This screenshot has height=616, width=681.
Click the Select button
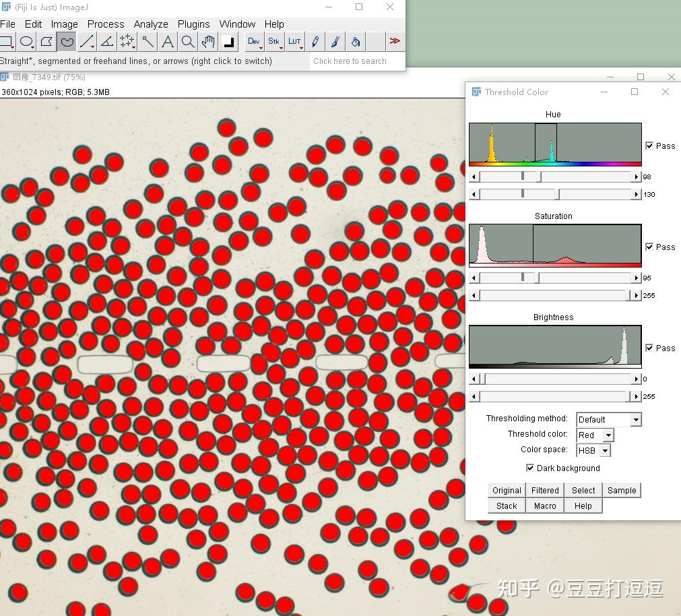583,491
